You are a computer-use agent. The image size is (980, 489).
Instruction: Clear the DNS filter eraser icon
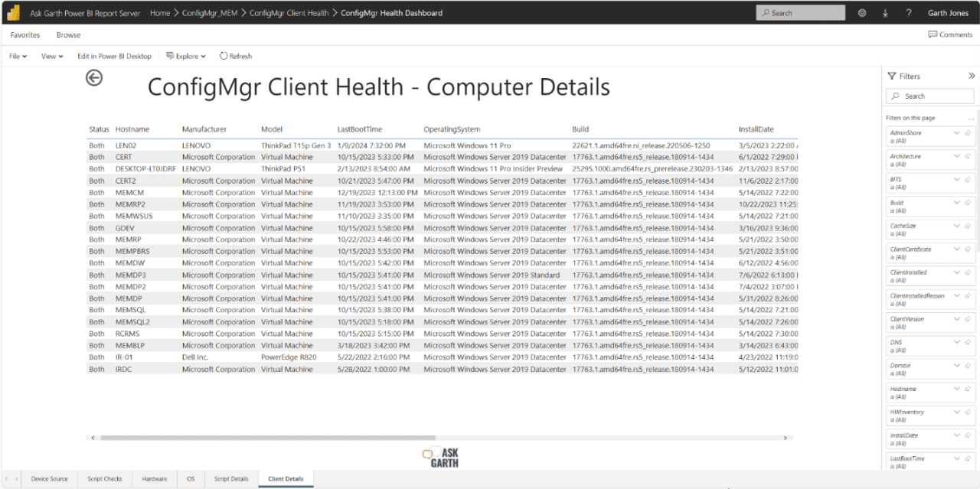(968, 342)
